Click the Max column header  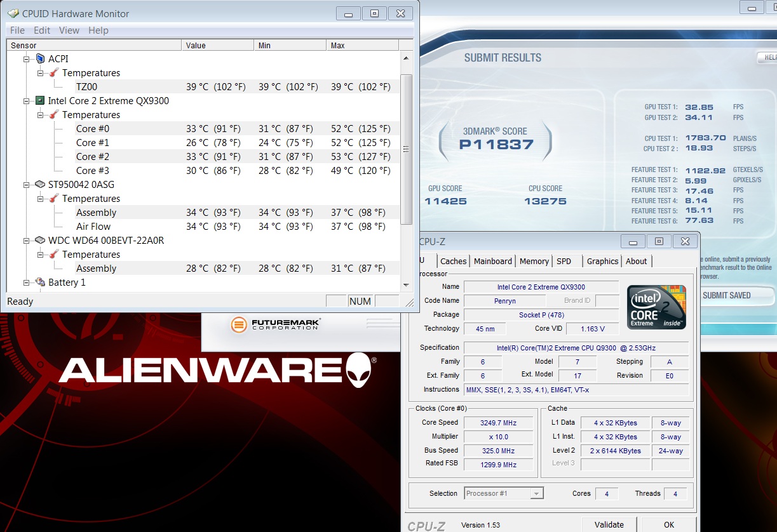[x=363, y=45]
